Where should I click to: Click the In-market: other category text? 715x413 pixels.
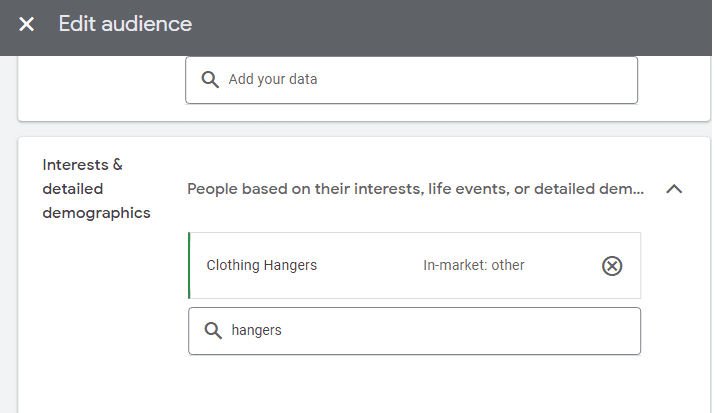[x=473, y=265]
